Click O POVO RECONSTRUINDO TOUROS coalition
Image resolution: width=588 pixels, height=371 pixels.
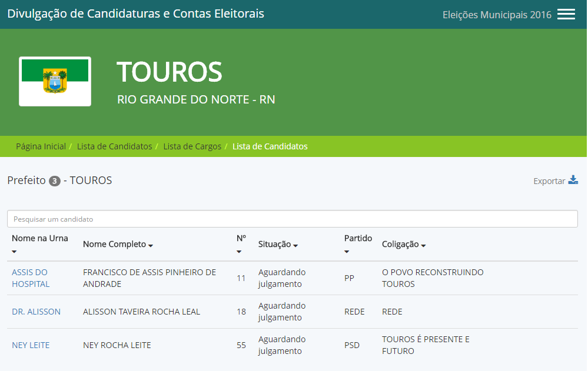(433, 278)
